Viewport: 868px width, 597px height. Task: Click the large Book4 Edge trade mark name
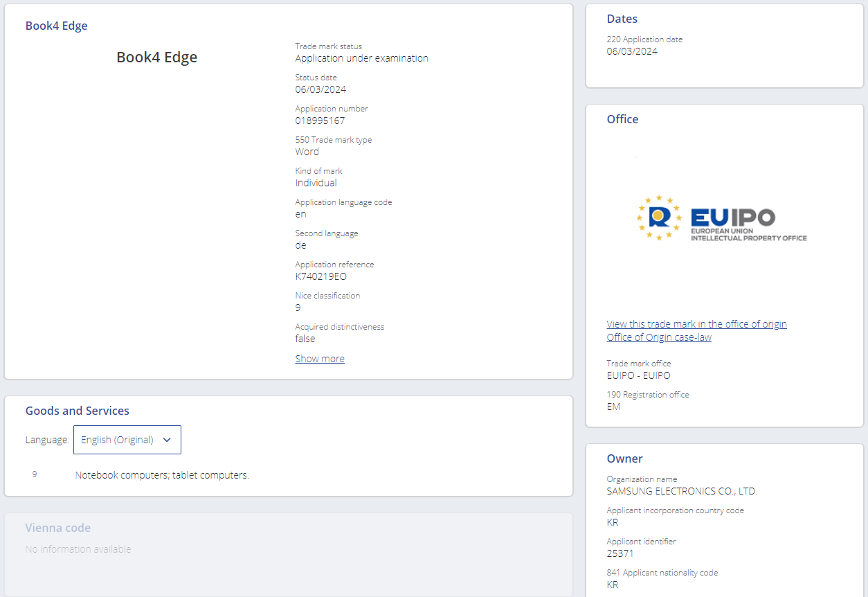tap(157, 57)
